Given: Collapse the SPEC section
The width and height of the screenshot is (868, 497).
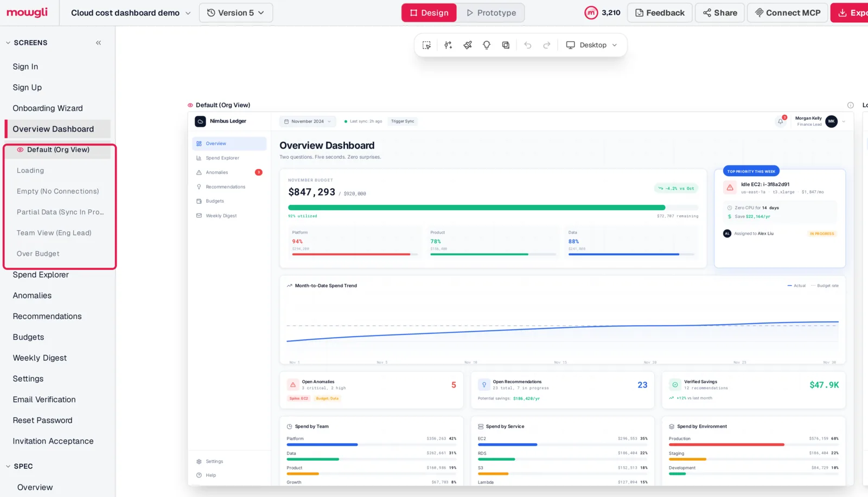Looking at the screenshot, I should pyautogui.click(x=8, y=466).
